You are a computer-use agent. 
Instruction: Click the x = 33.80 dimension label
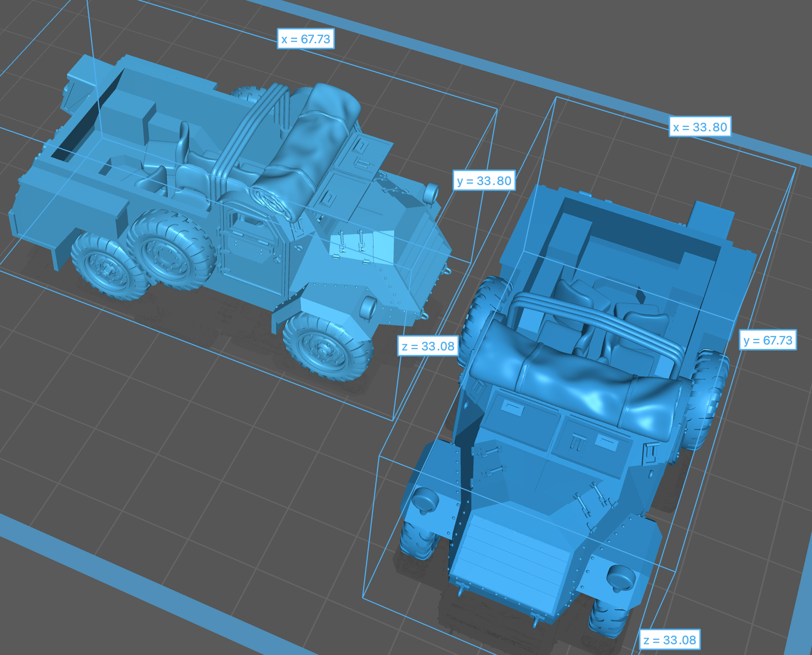[x=700, y=127]
